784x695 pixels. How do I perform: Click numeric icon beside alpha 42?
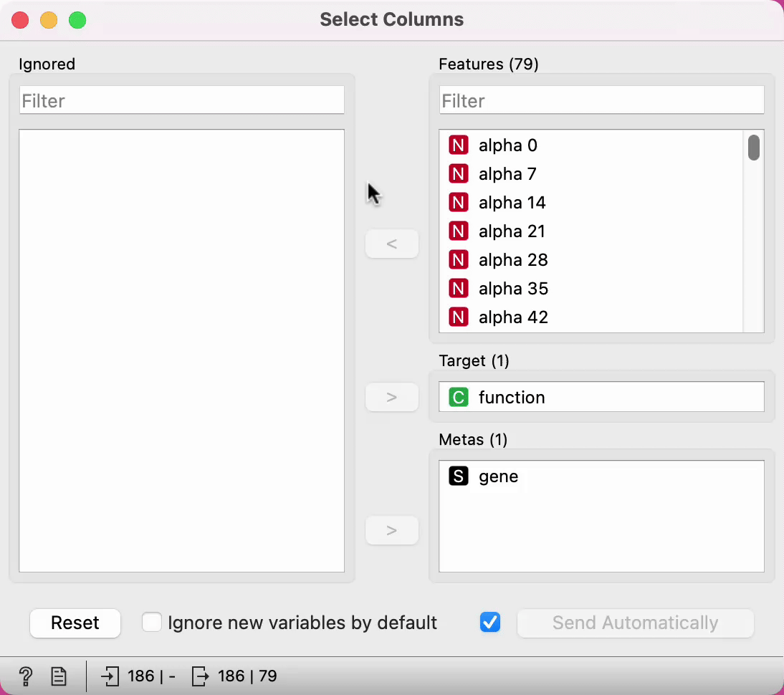tap(458, 317)
